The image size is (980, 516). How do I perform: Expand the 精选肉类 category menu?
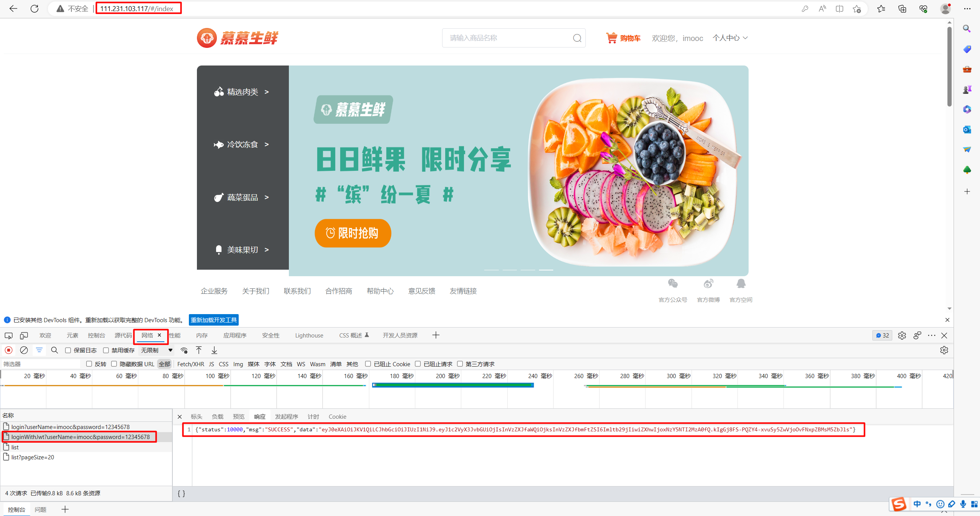[242, 92]
